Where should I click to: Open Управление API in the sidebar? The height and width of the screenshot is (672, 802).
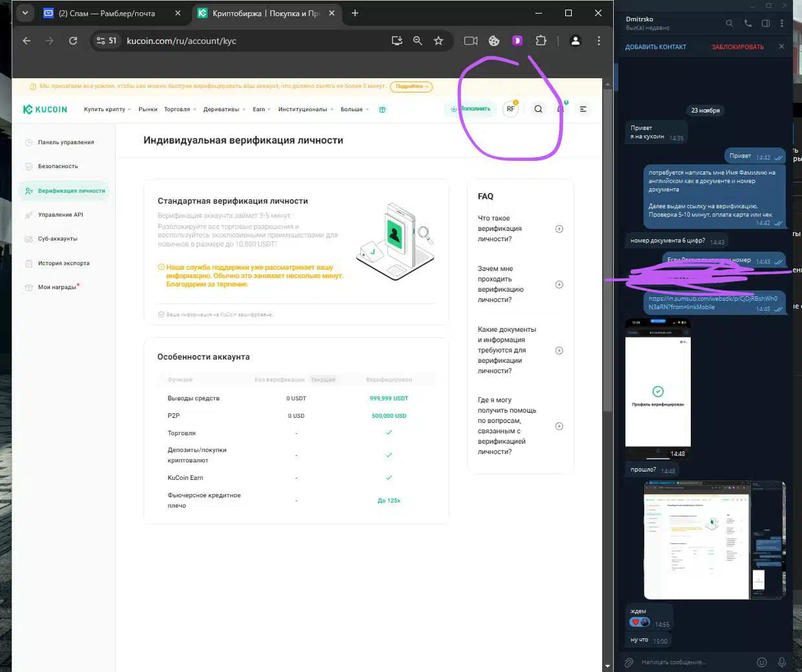pyautogui.click(x=65, y=215)
